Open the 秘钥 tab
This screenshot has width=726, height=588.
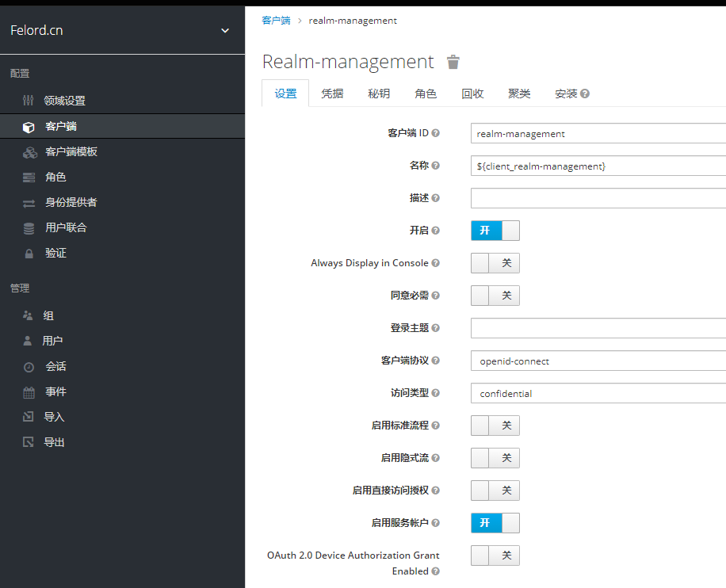point(379,94)
